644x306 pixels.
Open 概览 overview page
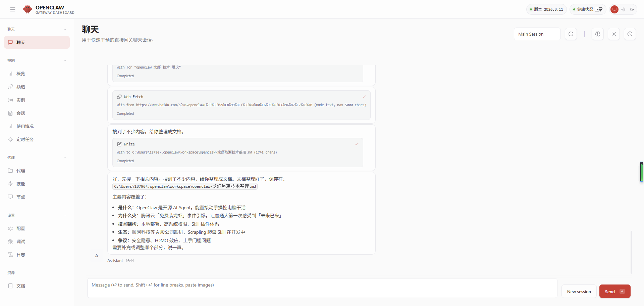point(37,74)
